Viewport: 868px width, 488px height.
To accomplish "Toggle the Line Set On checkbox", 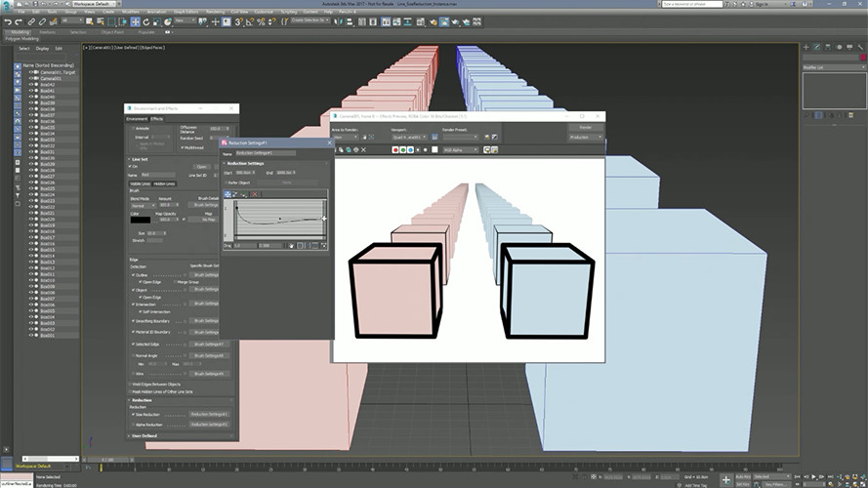I will (131, 167).
